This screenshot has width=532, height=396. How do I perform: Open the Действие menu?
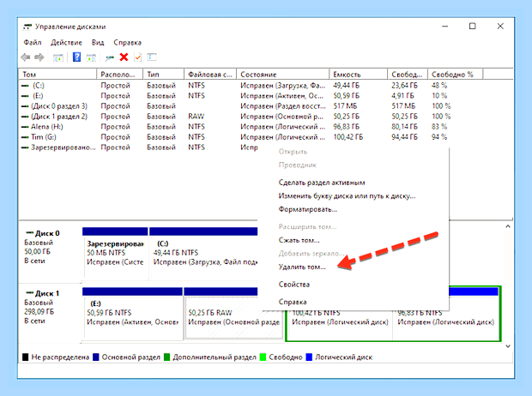pyautogui.click(x=67, y=43)
